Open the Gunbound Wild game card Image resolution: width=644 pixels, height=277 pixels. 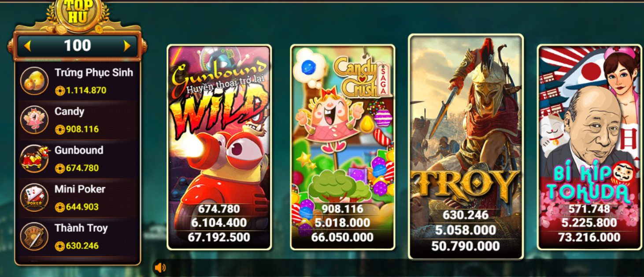pyautogui.click(x=219, y=147)
